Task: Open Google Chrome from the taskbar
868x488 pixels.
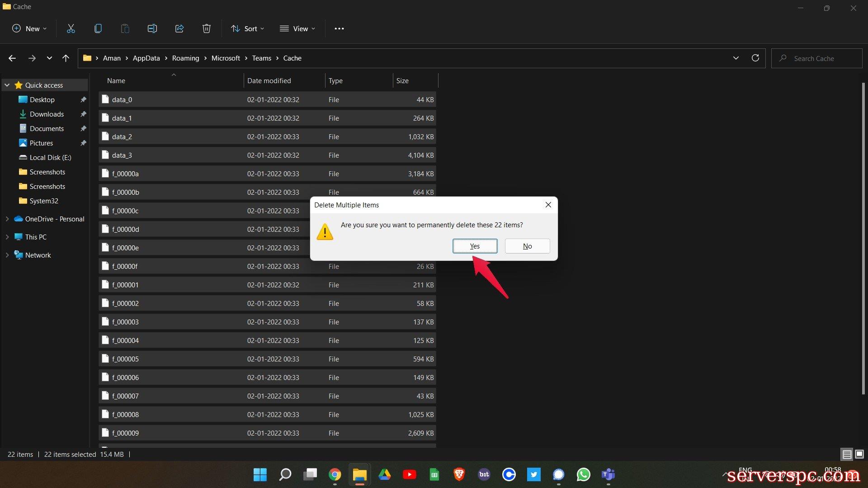Action: (335, 474)
